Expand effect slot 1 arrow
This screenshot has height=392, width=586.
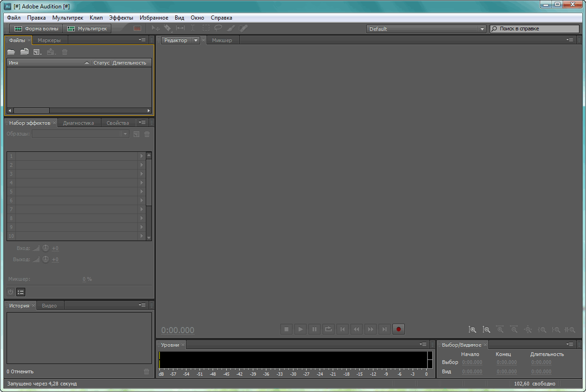142,156
